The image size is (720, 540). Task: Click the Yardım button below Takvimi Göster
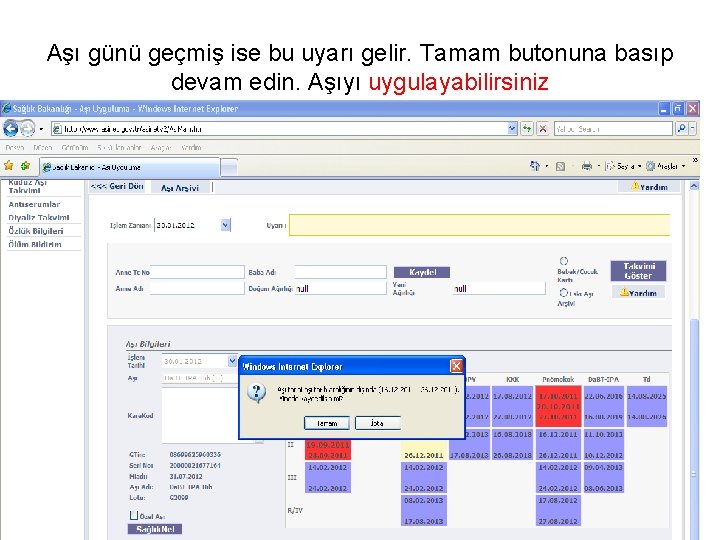(638, 292)
